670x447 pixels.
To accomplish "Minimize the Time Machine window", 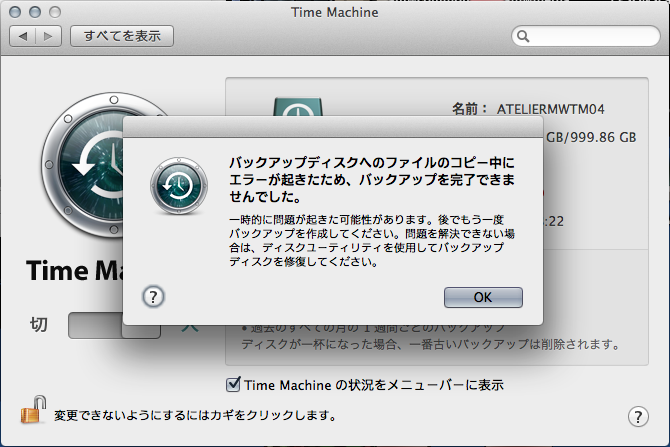I will click(33, 12).
